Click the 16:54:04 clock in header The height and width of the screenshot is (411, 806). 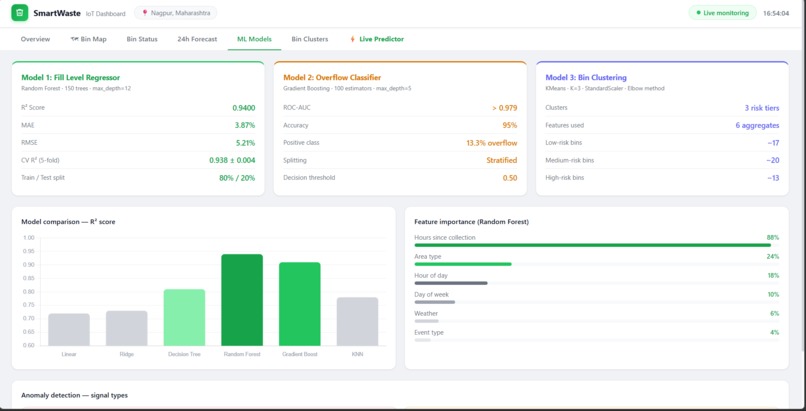[x=776, y=13]
